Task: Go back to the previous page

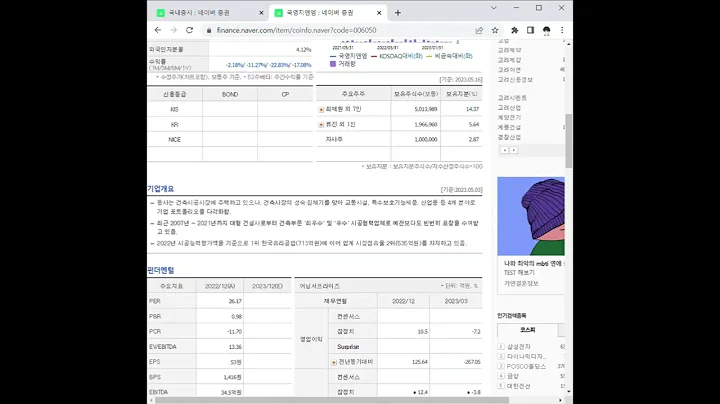Action: pyautogui.click(x=158, y=30)
